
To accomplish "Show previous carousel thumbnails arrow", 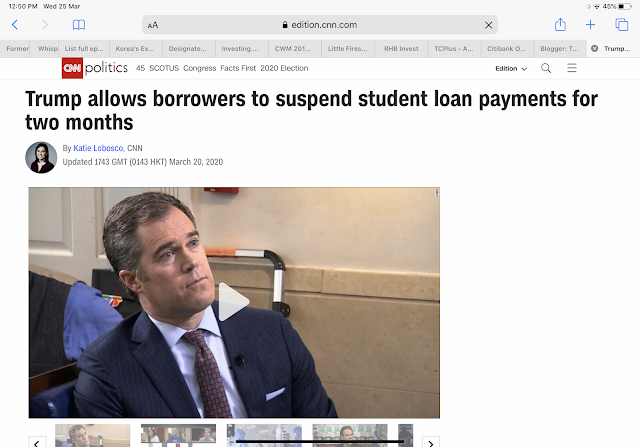I will (37, 443).
